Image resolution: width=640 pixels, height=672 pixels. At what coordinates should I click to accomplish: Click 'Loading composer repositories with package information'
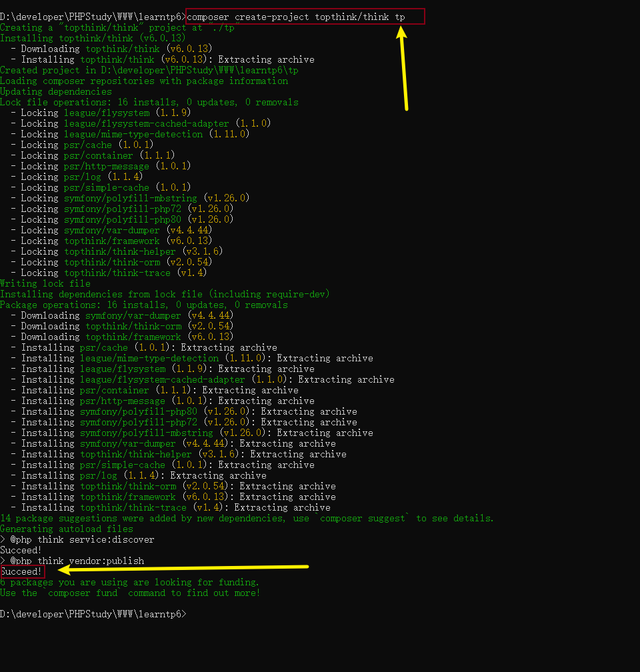point(144,81)
